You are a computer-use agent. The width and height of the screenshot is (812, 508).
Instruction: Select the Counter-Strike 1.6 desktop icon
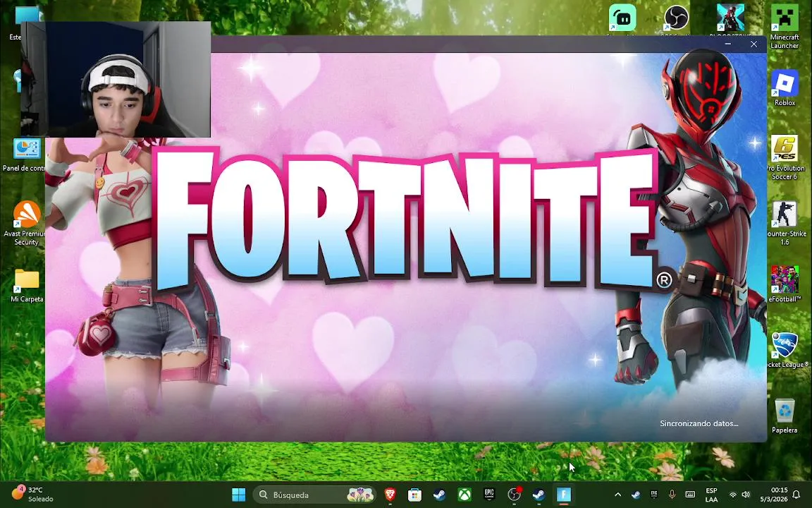(x=785, y=223)
